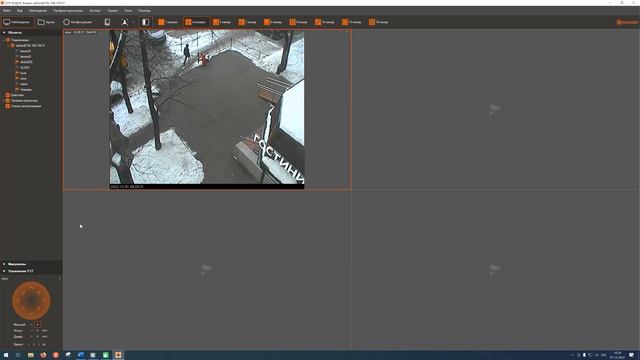Open the Помощь menu
The image size is (640, 360).
[144, 10]
